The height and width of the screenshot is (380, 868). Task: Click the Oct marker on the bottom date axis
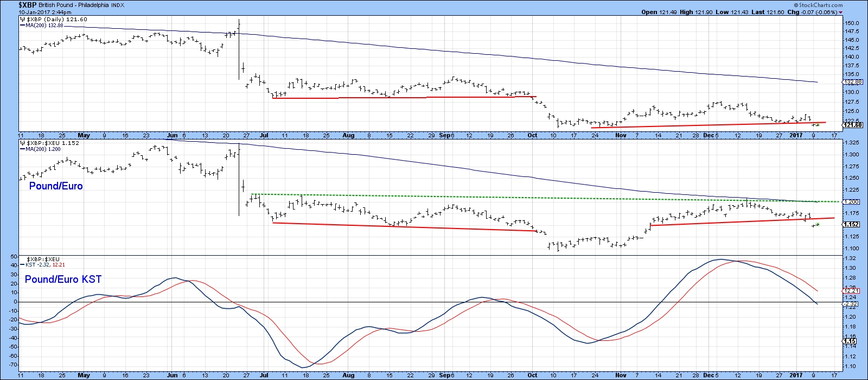(x=532, y=375)
